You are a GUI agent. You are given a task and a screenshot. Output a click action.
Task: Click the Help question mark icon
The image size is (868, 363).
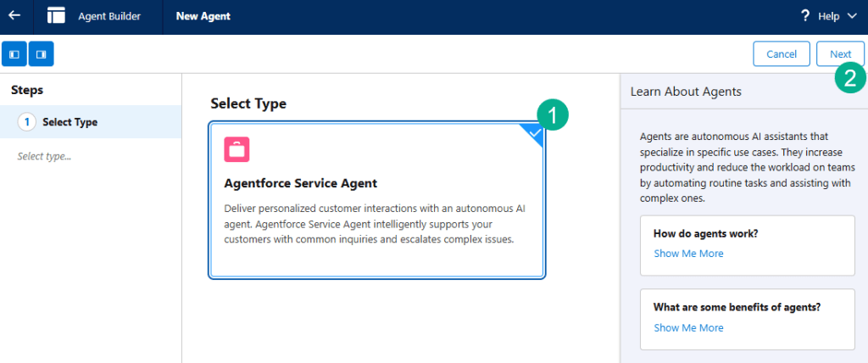(x=804, y=15)
